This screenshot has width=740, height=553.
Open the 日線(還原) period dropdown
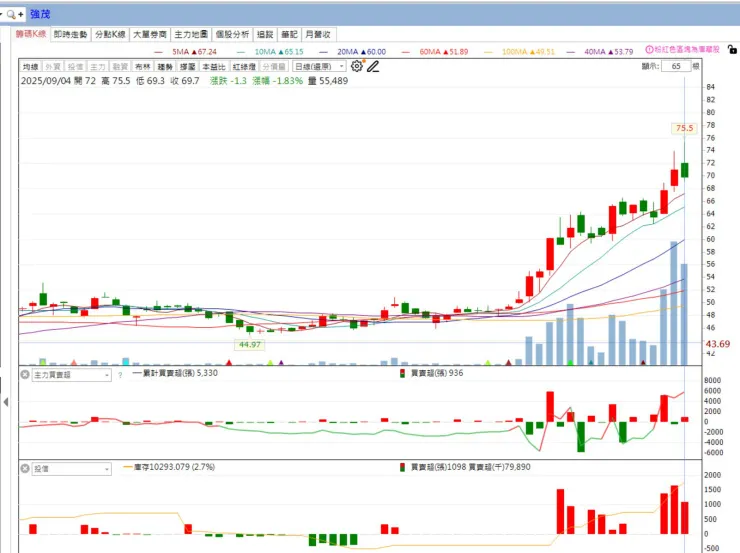coord(319,67)
